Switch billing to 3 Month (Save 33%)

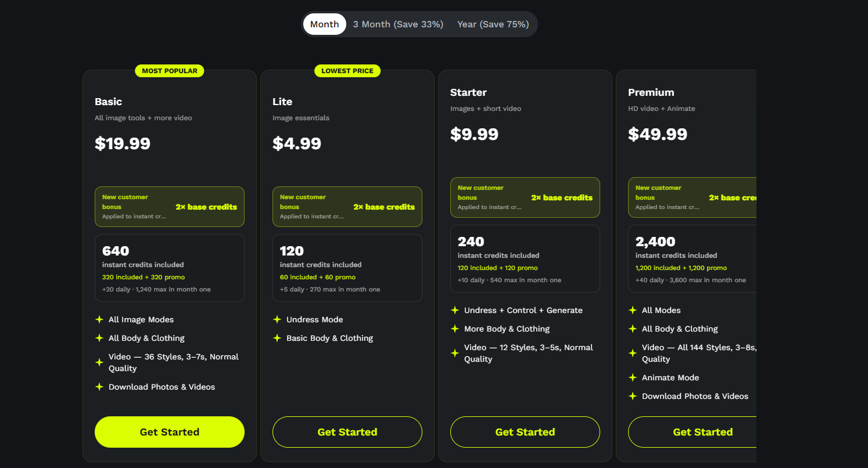[x=398, y=24]
